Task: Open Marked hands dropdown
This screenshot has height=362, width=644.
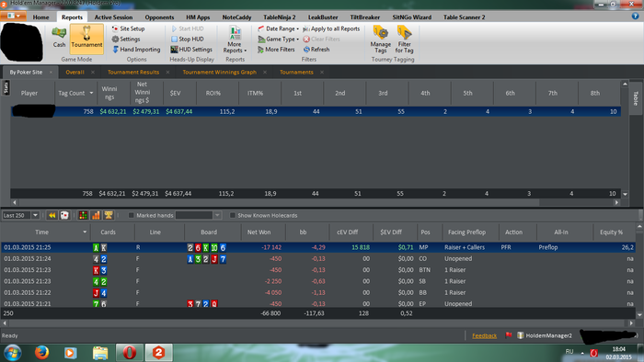Action: (x=217, y=215)
